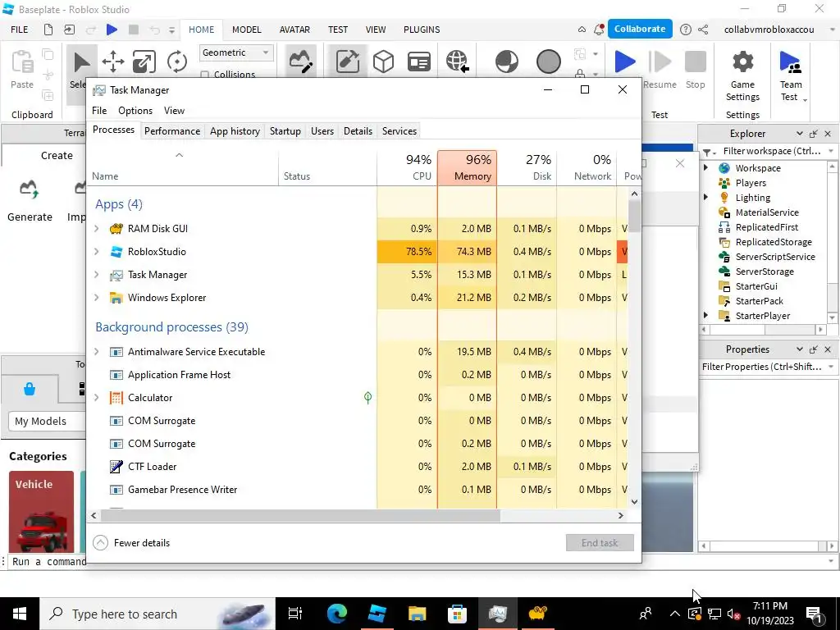Open the Services tab
Screen dimensions: 840x630
click(x=399, y=131)
